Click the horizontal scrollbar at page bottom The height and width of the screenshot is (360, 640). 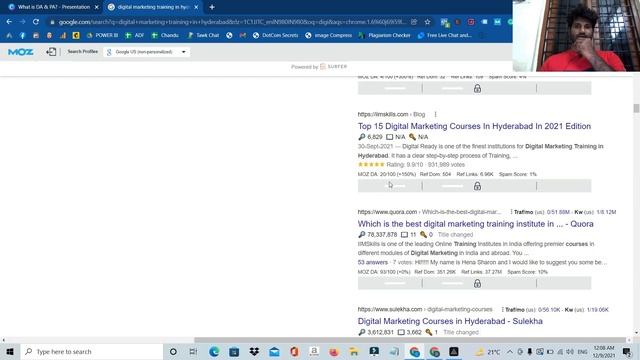coord(410,340)
